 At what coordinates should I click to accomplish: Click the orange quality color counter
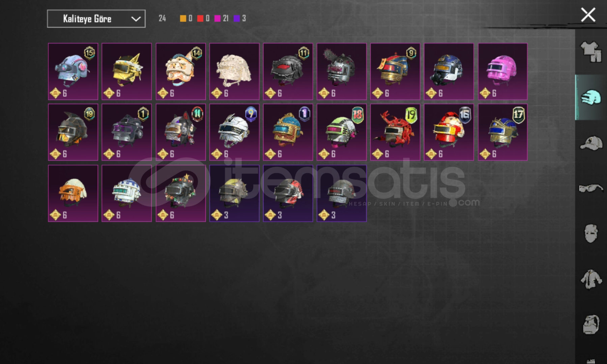pyautogui.click(x=186, y=19)
